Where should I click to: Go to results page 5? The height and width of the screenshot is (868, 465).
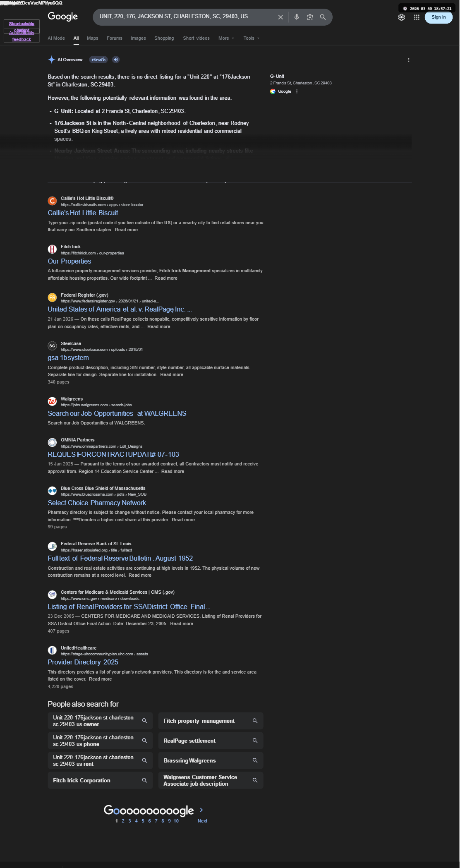pyautogui.click(x=143, y=821)
